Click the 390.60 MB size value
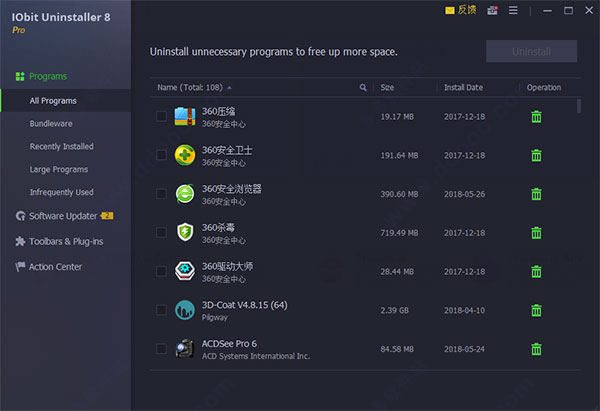 pos(399,194)
